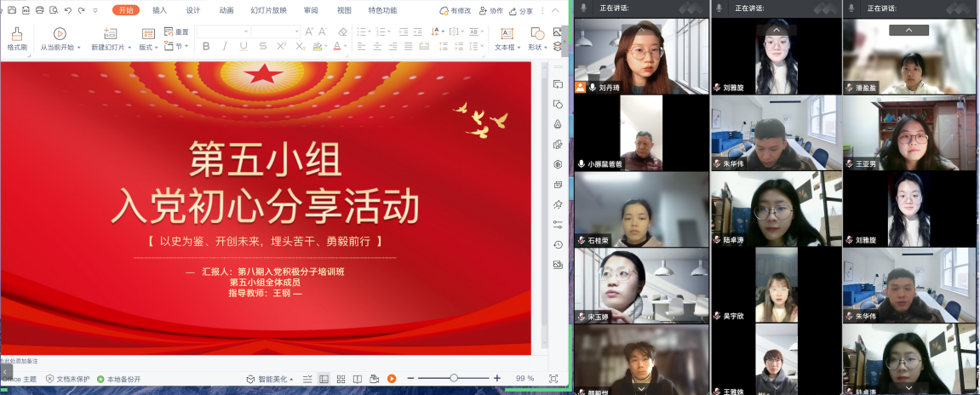This screenshot has width=980, height=395.
Task: Click the Print Preview icon
Action: pyautogui.click(x=54, y=10)
